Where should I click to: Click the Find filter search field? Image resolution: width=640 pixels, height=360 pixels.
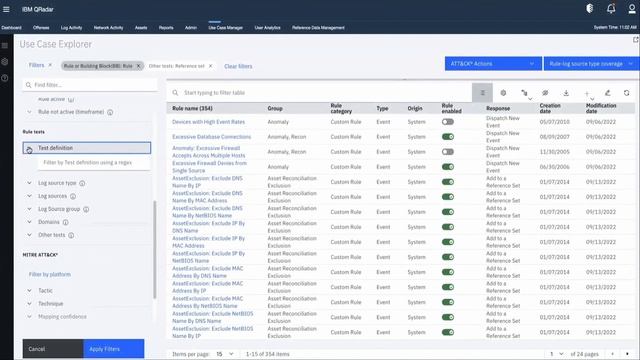coord(90,85)
